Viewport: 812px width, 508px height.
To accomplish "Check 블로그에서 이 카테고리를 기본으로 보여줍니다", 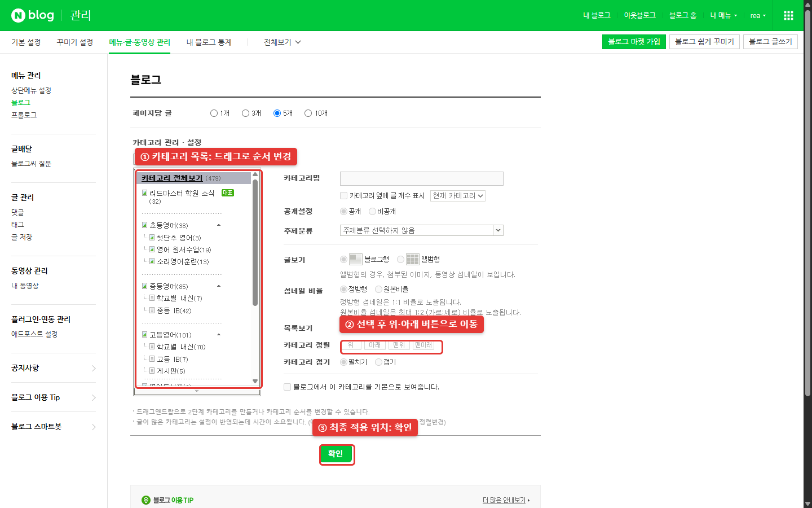I will tap(287, 387).
